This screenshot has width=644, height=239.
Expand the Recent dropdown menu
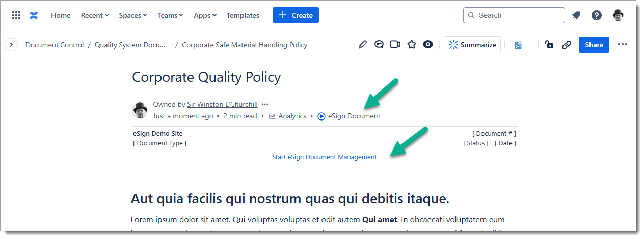(95, 15)
